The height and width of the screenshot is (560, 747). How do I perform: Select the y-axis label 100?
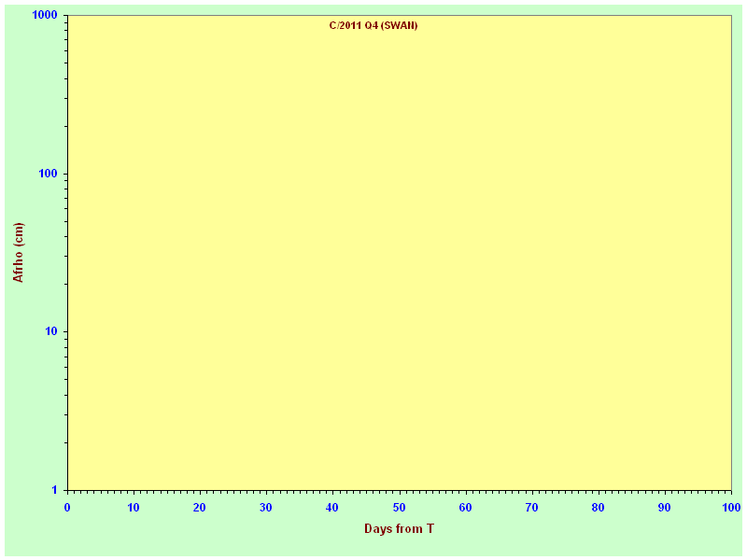click(48, 174)
